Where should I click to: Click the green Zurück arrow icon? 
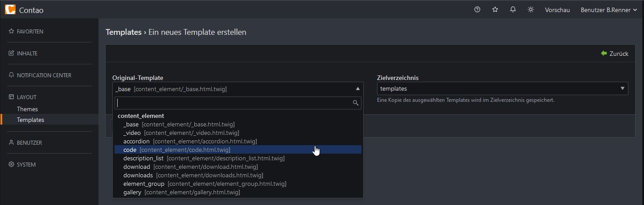[604, 53]
